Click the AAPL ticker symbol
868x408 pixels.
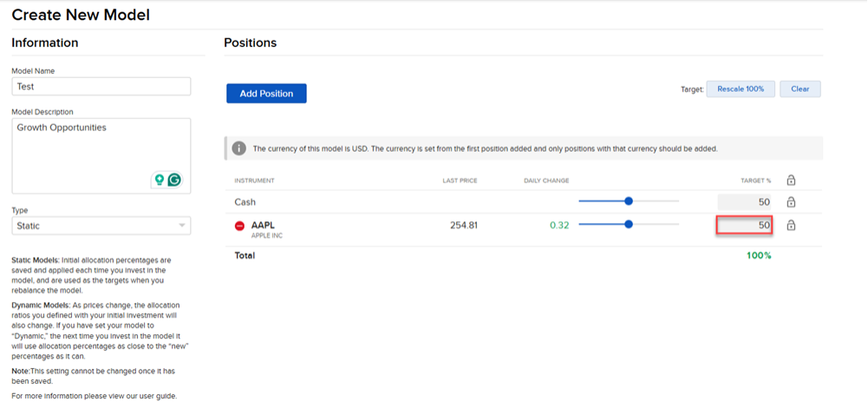[263, 225]
